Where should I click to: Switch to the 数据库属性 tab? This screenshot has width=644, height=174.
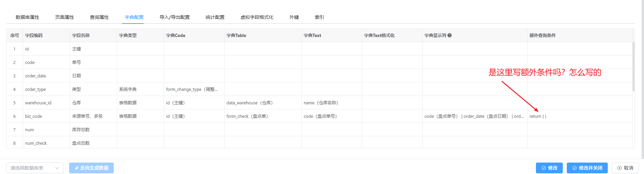click(28, 17)
